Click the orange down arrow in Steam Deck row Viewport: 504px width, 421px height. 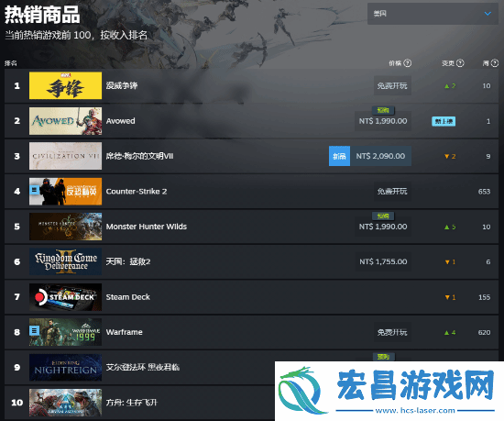pyautogui.click(x=447, y=297)
